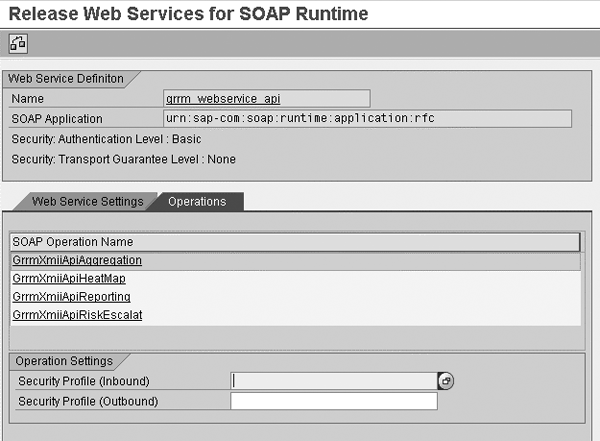Click the Transport Guarantee Level None text
The width and height of the screenshot is (600, 441).
[x=123, y=158]
